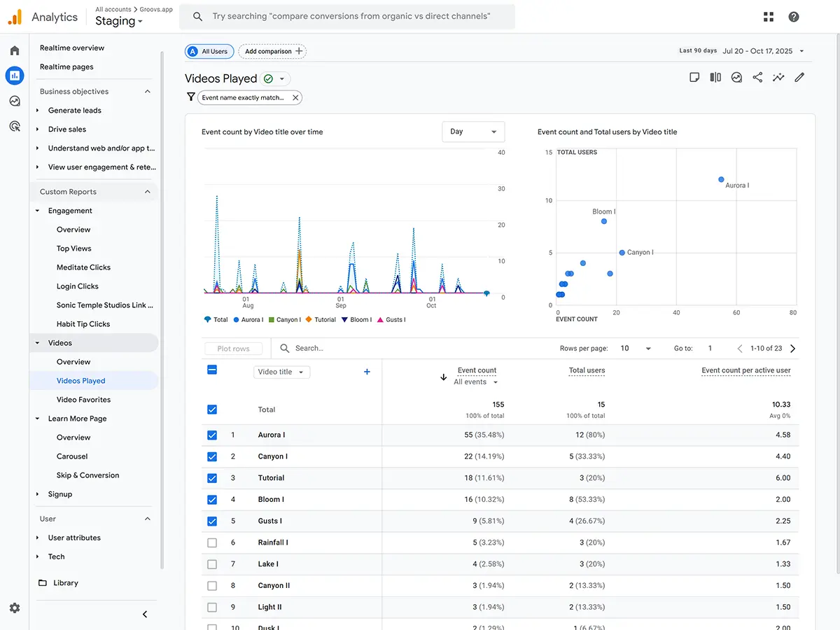Open the Explore icon in left rail
Image resolution: width=840 pixels, height=630 pixels.
(15, 101)
